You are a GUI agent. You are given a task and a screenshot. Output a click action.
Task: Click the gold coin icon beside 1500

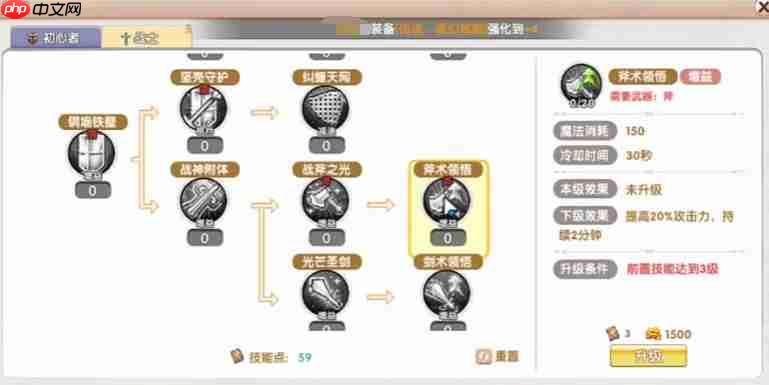click(653, 334)
